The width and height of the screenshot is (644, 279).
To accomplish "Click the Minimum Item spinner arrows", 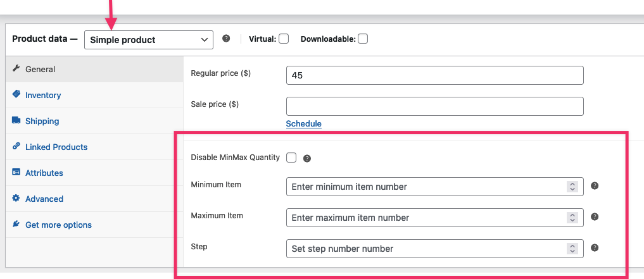I will pyautogui.click(x=572, y=187).
